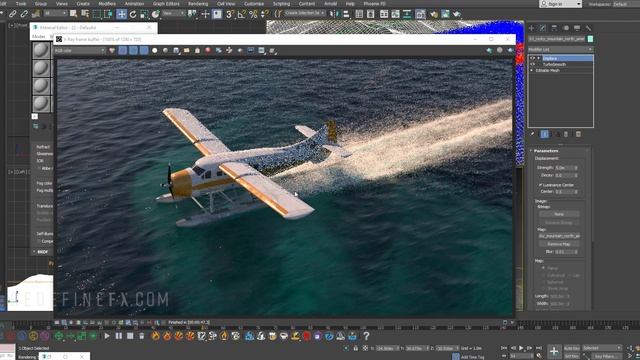This screenshot has width=640, height=360.
Task: Open the Display tab in command panel
Action: tap(577, 28)
